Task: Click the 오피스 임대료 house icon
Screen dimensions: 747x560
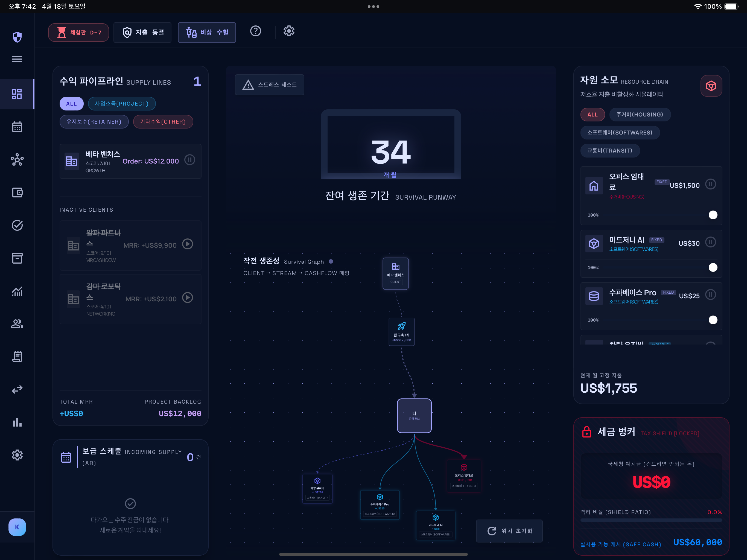Action: [594, 186]
